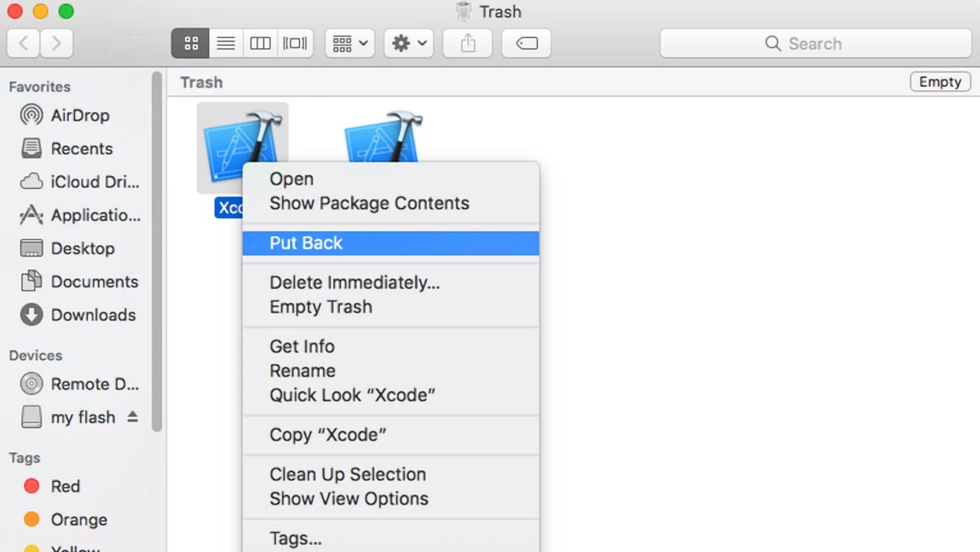Switch to gallery view

pos(295,43)
